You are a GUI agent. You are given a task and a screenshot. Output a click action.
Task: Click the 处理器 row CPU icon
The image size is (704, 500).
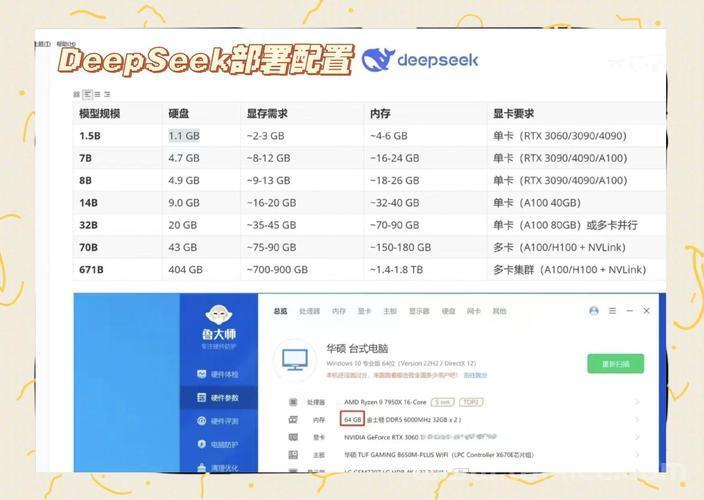point(293,402)
